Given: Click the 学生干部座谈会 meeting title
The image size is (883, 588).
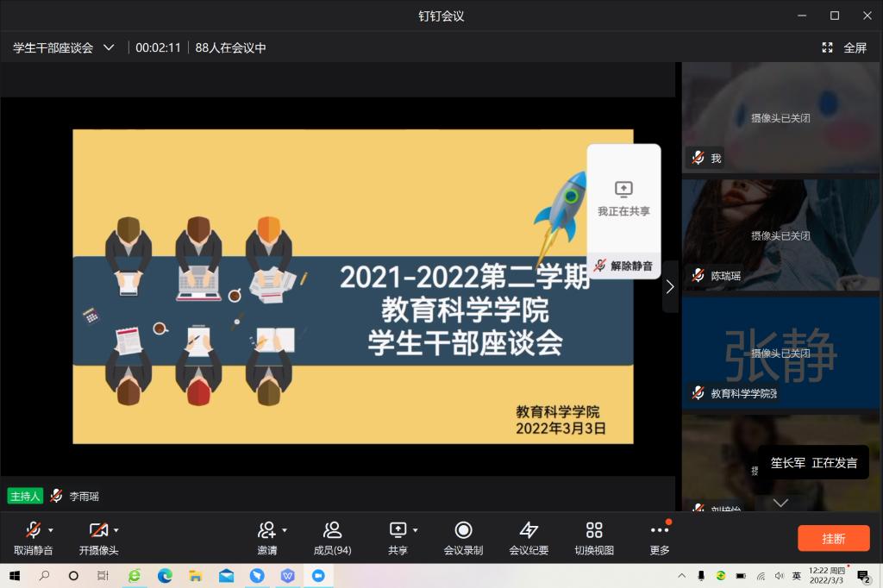Looking at the screenshot, I should (x=53, y=48).
